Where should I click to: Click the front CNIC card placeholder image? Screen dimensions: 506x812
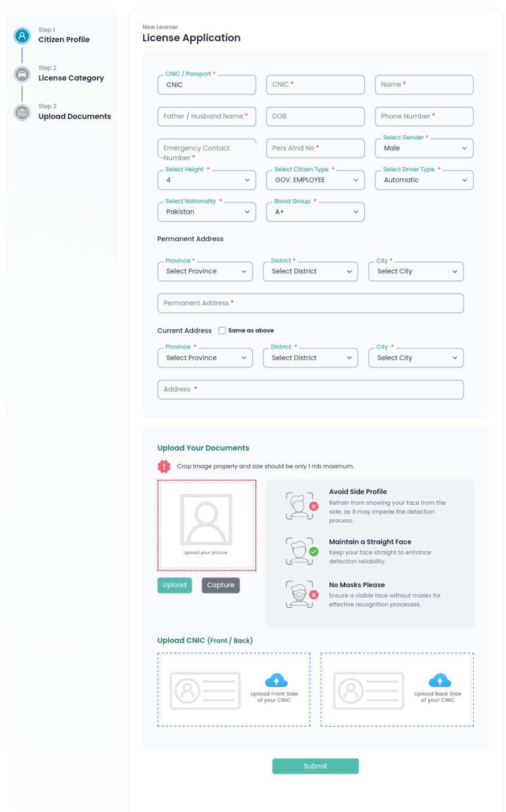[x=205, y=690]
